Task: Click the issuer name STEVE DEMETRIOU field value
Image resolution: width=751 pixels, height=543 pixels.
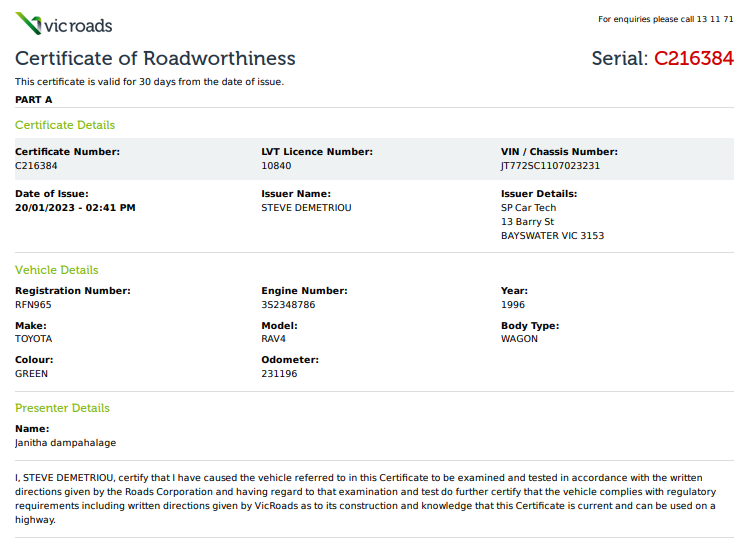Action: (x=306, y=208)
